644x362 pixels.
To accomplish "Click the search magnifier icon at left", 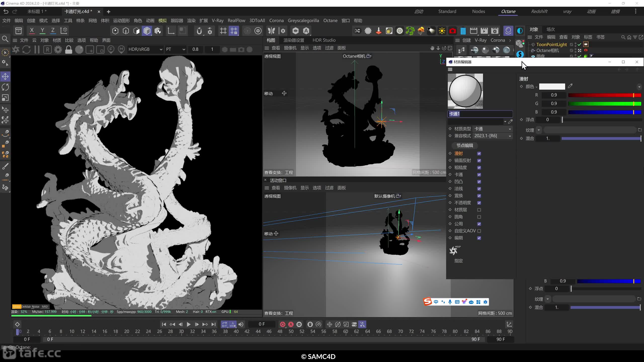I will click(x=5, y=39).
